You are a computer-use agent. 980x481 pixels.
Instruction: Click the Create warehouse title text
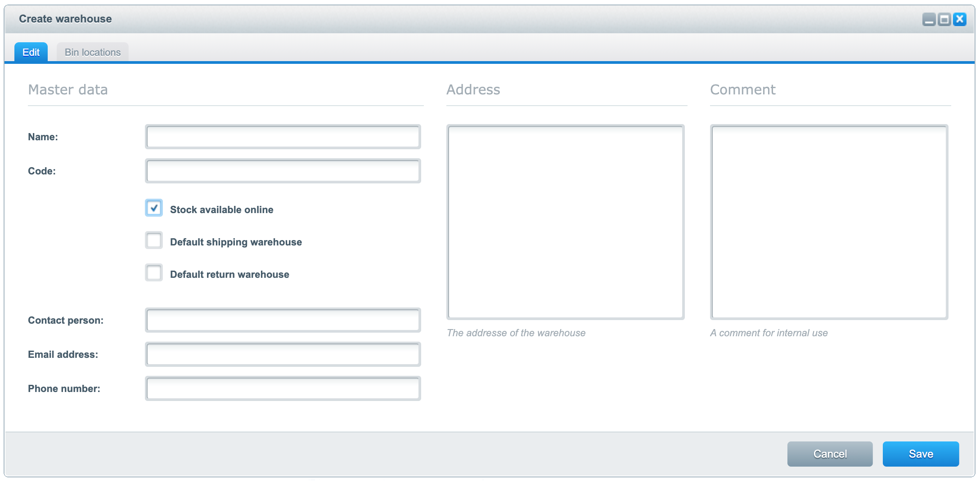[65, 19]
